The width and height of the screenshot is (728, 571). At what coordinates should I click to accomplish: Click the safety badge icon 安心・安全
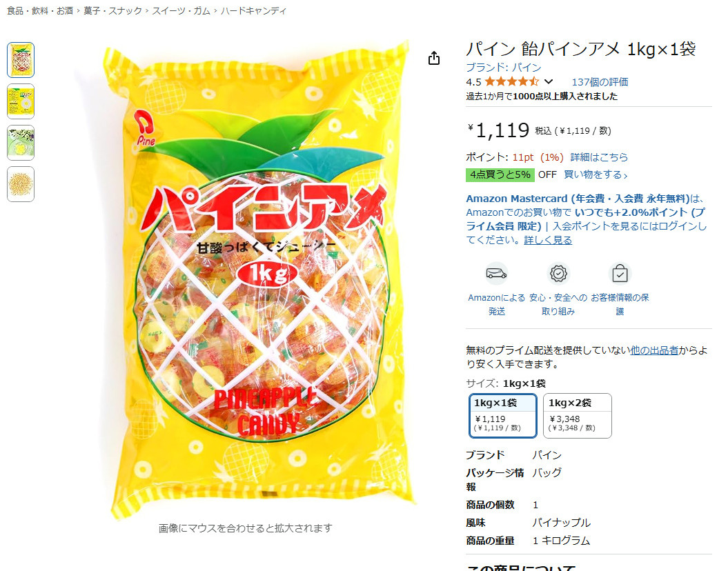[558, 273]
